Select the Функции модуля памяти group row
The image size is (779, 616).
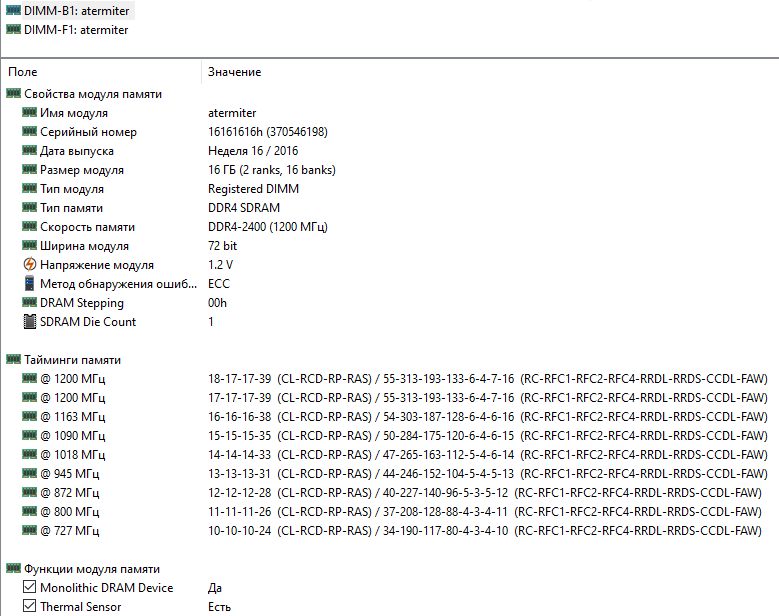pos(92,569)
